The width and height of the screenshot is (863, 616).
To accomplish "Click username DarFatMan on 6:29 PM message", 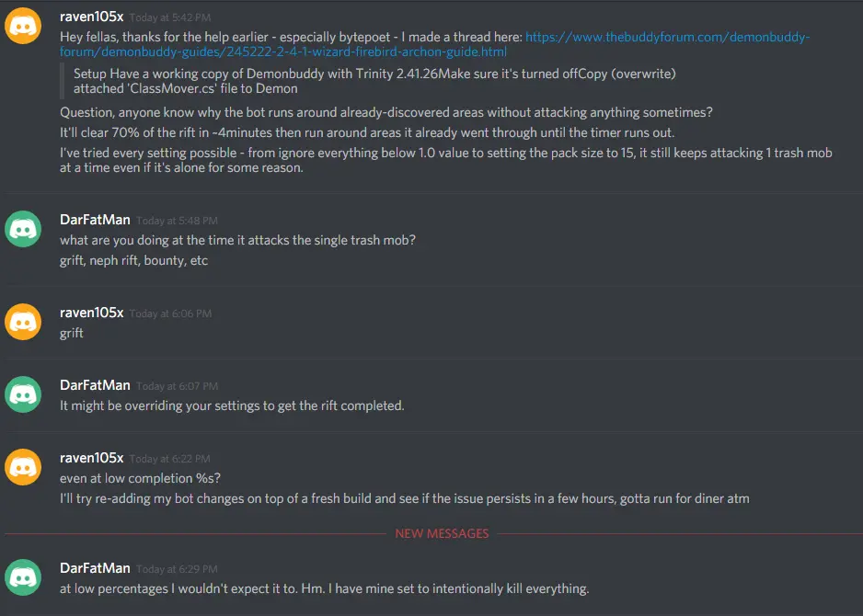I will point(95,569).
